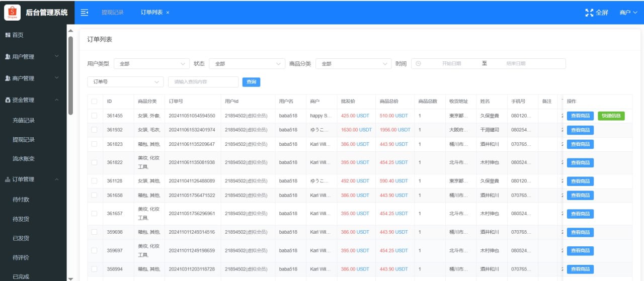The height and width of the screenshot is (281, 644).
Task: Check the row for order 358994
Action: 94,269
